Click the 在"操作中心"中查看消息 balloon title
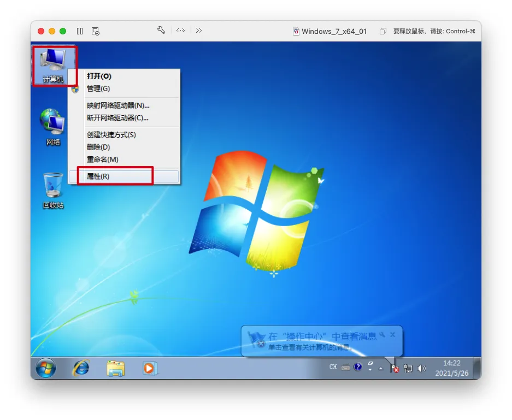 pos(322,336)
